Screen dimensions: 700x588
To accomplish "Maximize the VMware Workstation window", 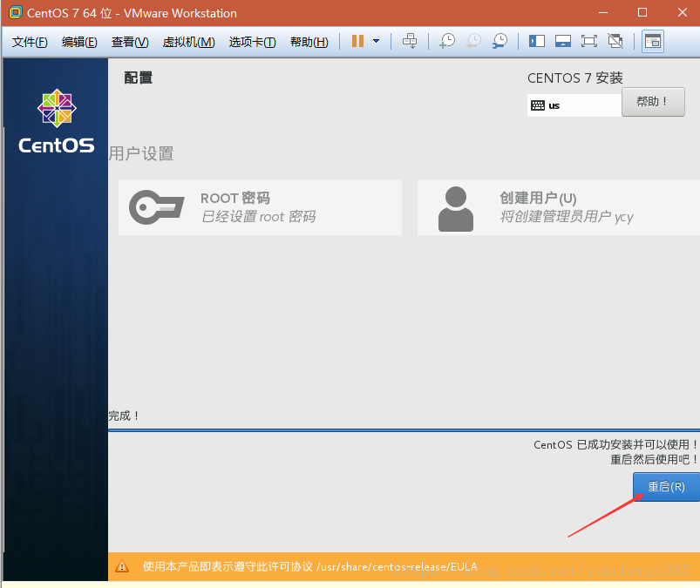I will point(642,12).
